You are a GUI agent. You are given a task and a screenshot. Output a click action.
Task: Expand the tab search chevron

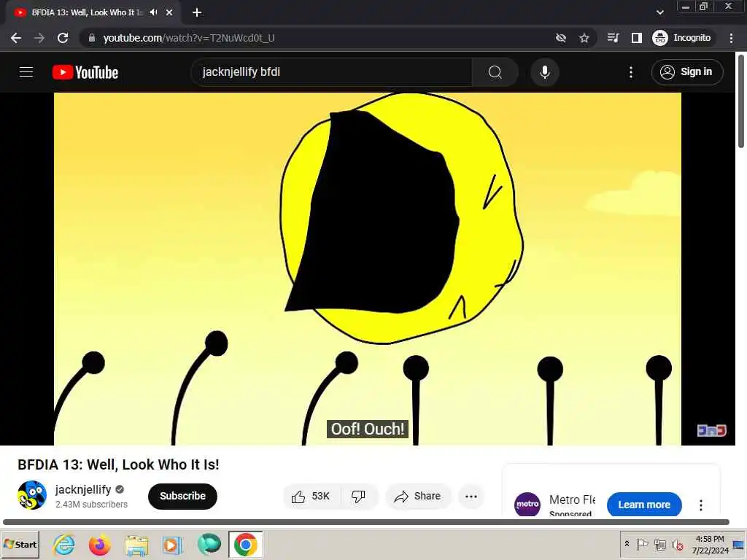[x=659, y=12]
